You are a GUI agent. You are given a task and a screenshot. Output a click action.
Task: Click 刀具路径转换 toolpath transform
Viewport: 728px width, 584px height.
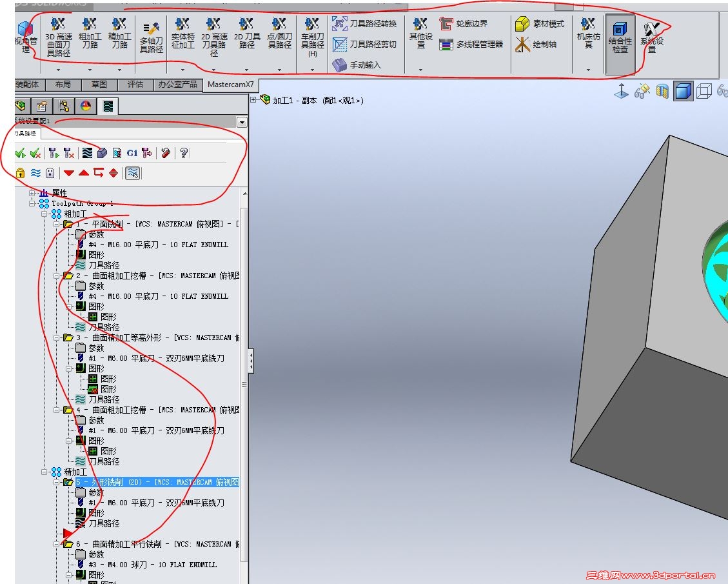[364, 24]
